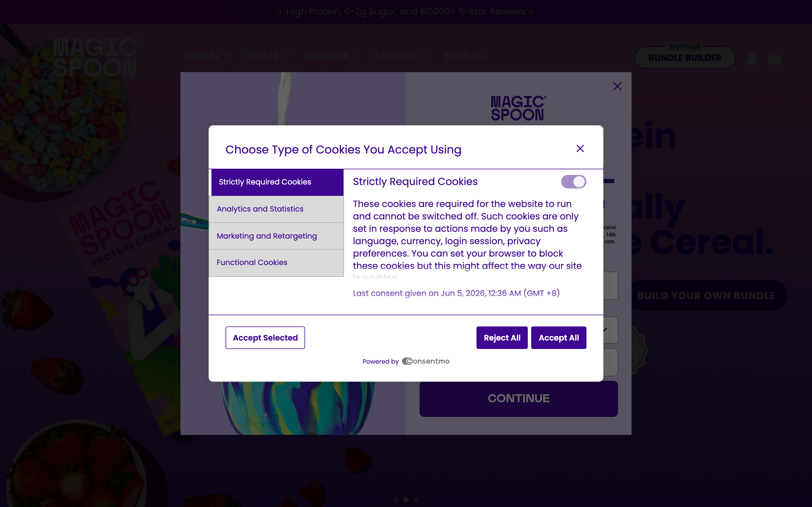
Task: Click the Reject All button
Action: [502, 338]
